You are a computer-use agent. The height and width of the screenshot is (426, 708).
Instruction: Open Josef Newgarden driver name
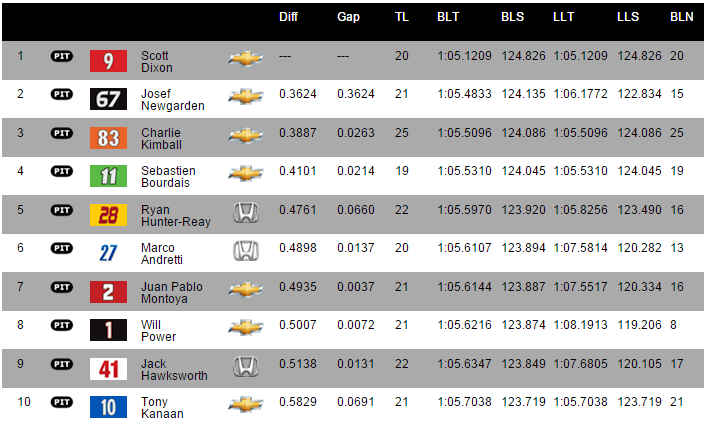point(172,100)
